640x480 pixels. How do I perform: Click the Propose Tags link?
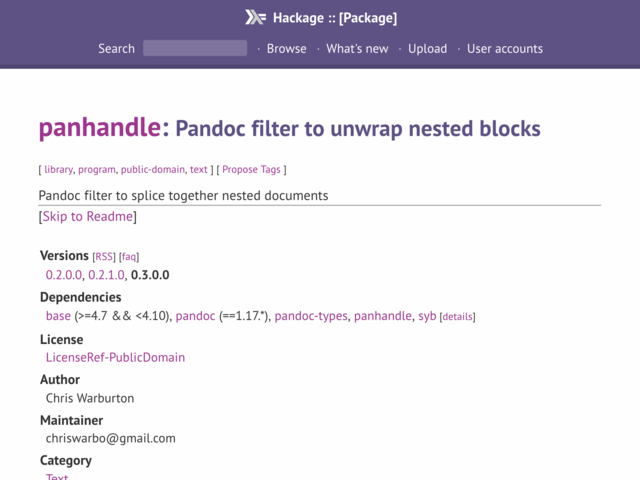click(251, 169)
